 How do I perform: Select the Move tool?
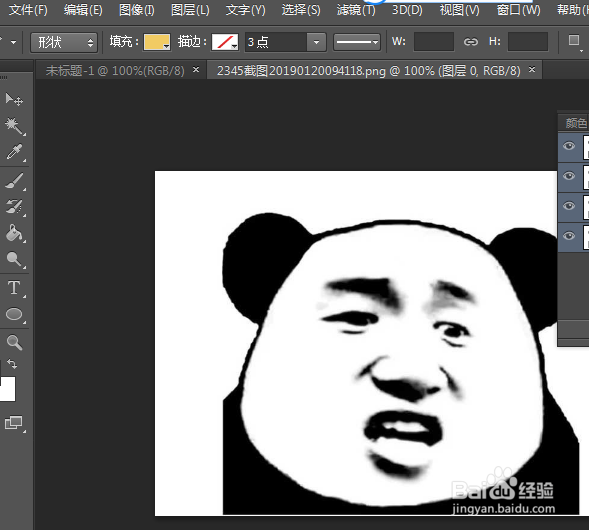(14, 100)
